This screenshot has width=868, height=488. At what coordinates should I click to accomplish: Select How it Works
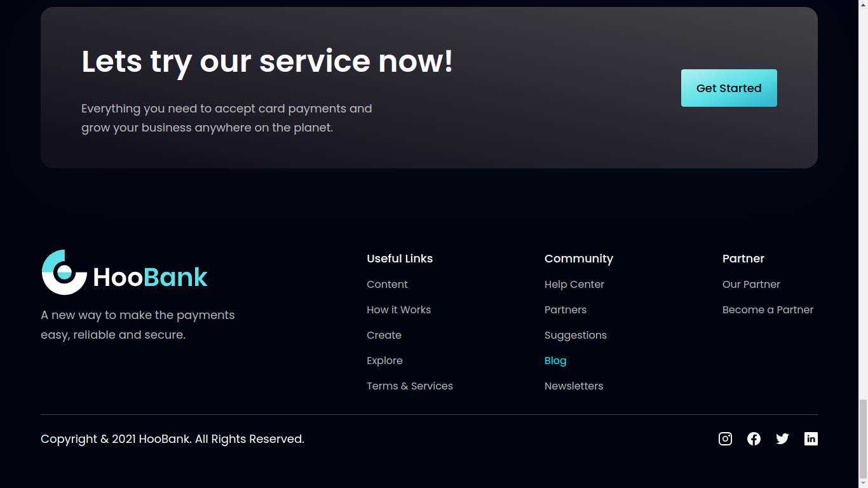398,309
